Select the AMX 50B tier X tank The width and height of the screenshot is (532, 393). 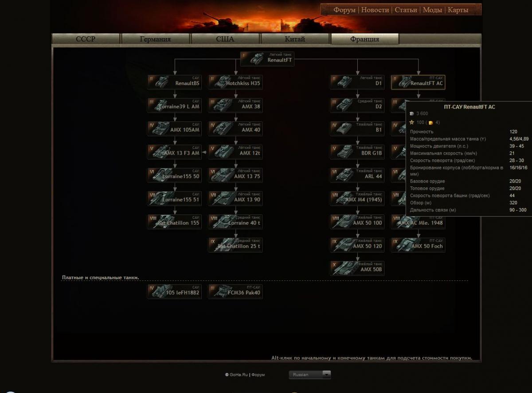click(x=357, y=268)
